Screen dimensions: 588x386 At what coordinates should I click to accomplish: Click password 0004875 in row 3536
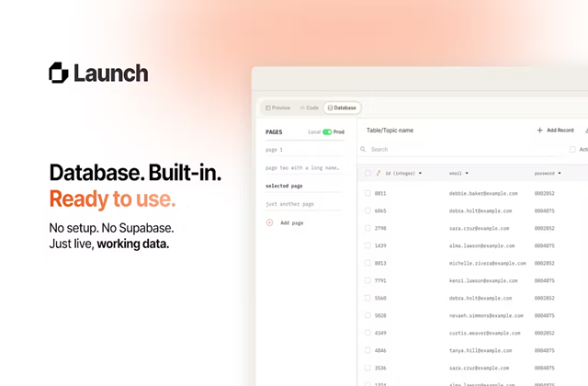point(545,368)
